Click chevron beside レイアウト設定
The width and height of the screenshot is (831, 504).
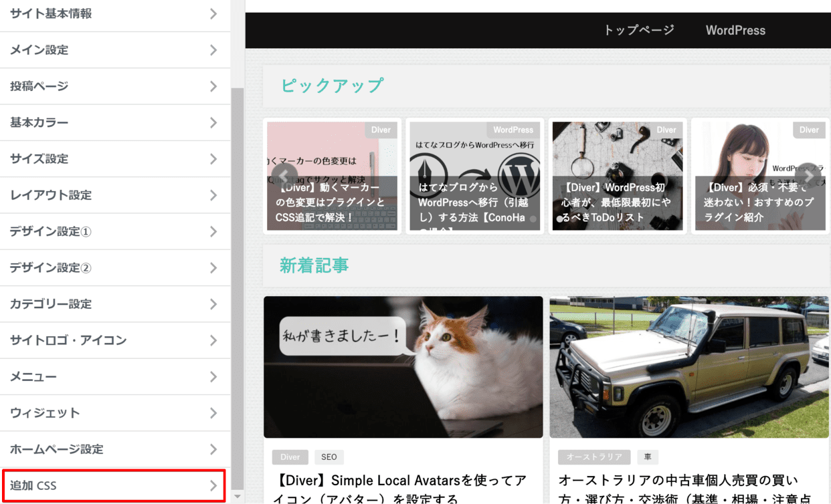(x=213, y=195)
